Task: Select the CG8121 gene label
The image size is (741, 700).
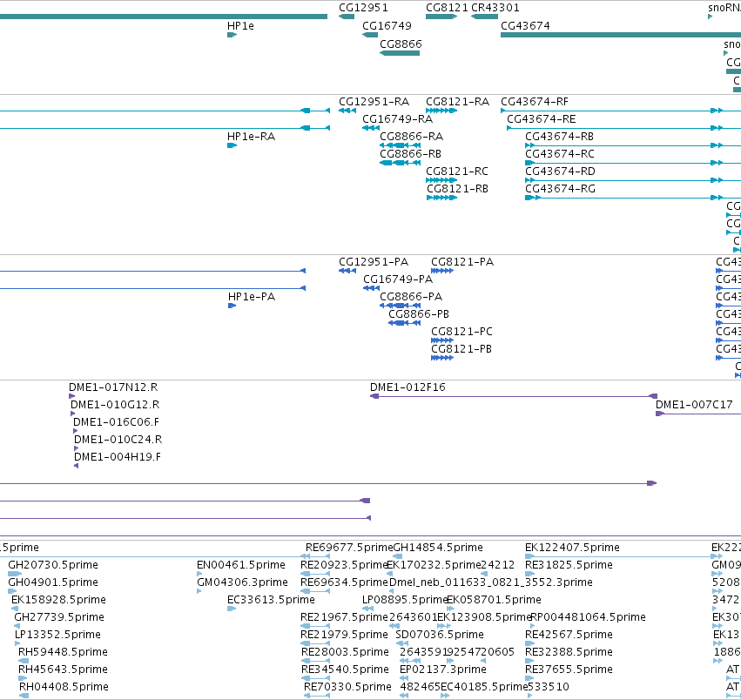Action: (447, 8)
